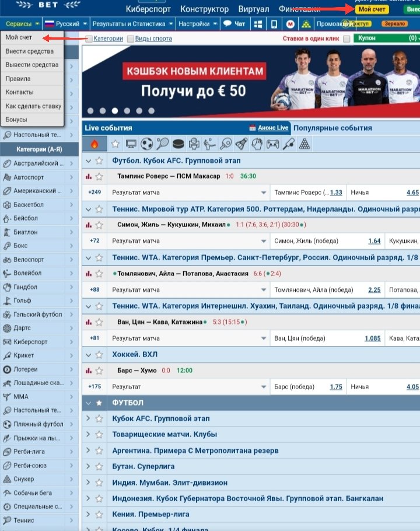Expand Товарищеские матчи. Клубы league
420x531 pixels.
pos(88,435)
